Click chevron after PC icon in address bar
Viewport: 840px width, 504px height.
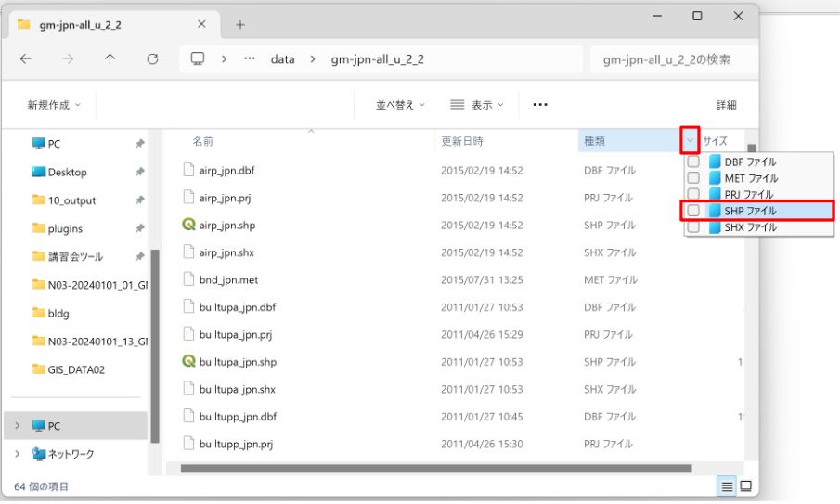click(224, 58)
